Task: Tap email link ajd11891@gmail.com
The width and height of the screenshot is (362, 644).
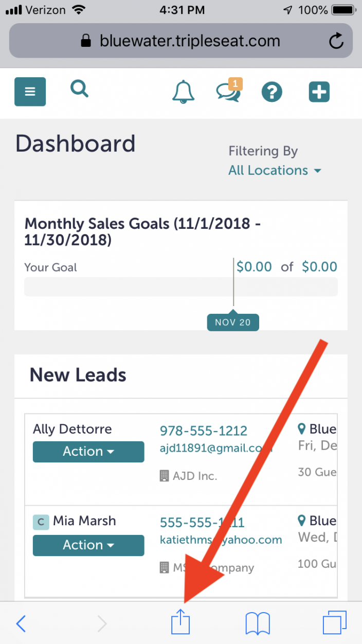Action: point(216,448)
